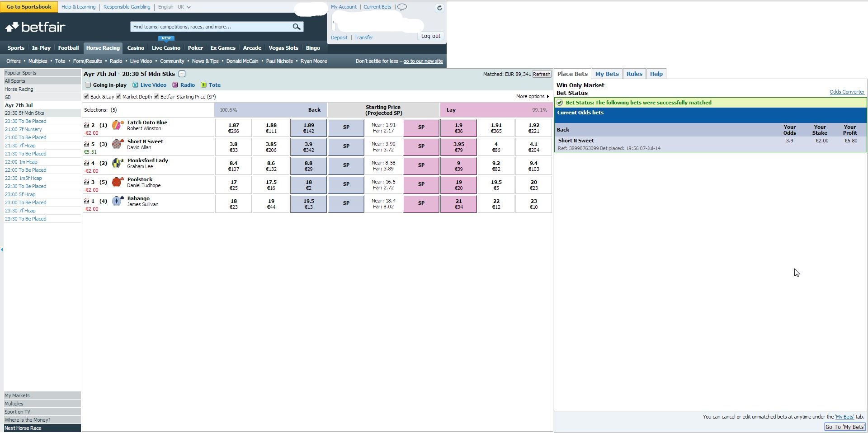Viewport: 868px width, 433px height.
Task: Click the search magnifier icon
Action: tap(297, 27)
